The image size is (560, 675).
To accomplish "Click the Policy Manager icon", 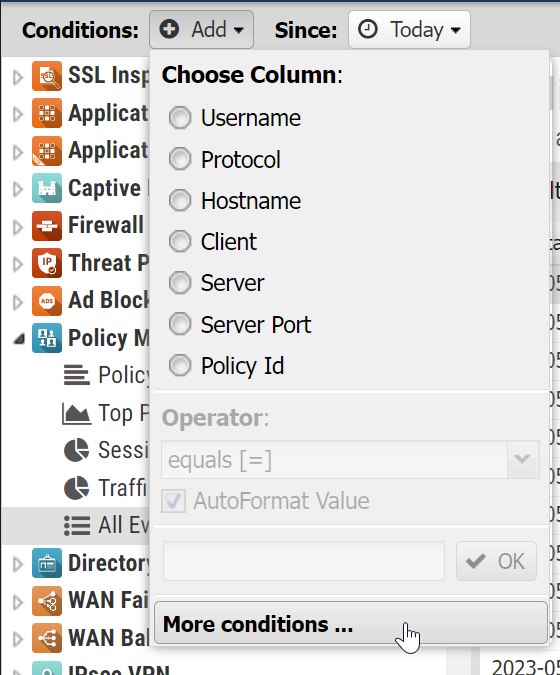I will [46, 338].
